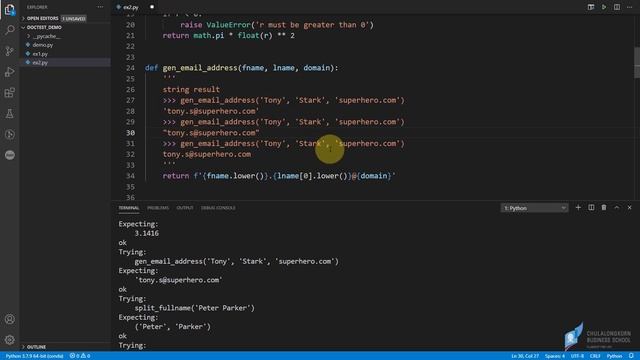This screenshot has width=640, height=360.
Task: Open the Search view icon
Action: click(x=9, y=30)
